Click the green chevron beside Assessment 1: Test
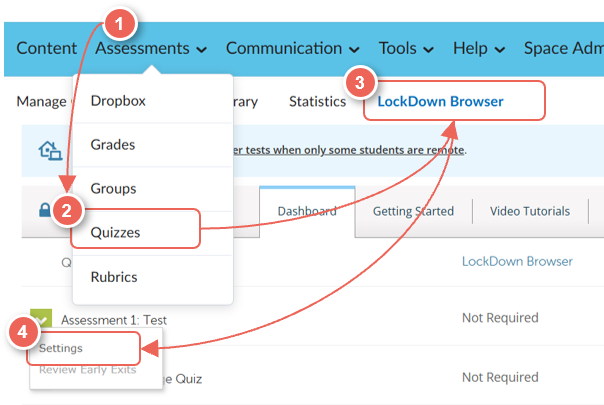This screenshot has width=604, height=405. pos(41,318)
